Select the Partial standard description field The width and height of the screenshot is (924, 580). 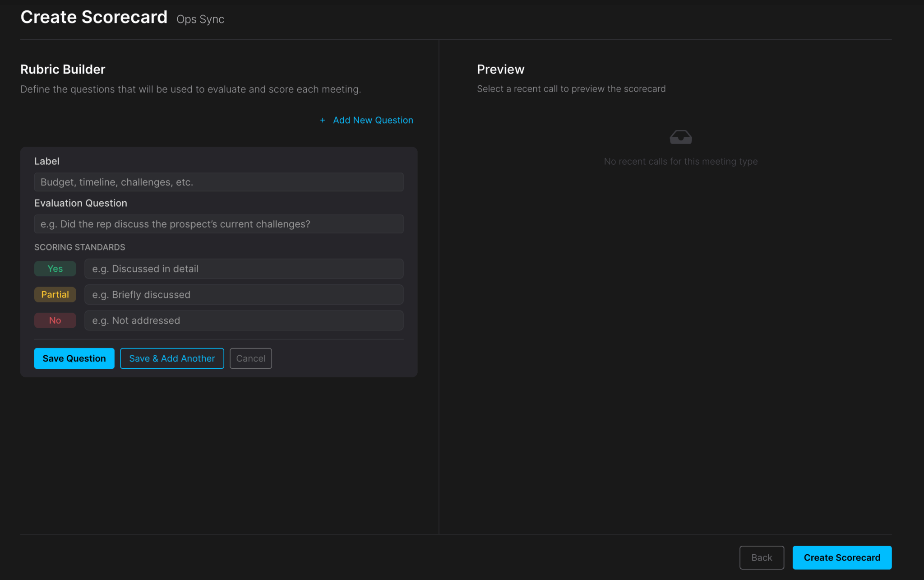[244, 295]
